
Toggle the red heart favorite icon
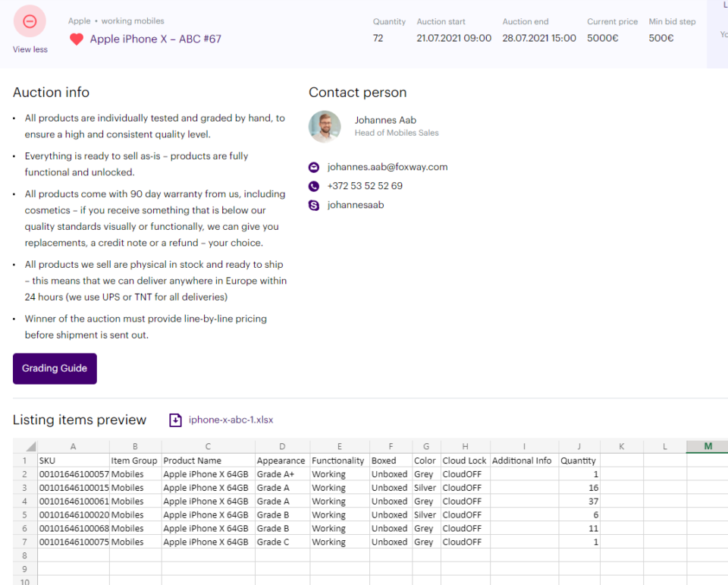tap(77, 39)
